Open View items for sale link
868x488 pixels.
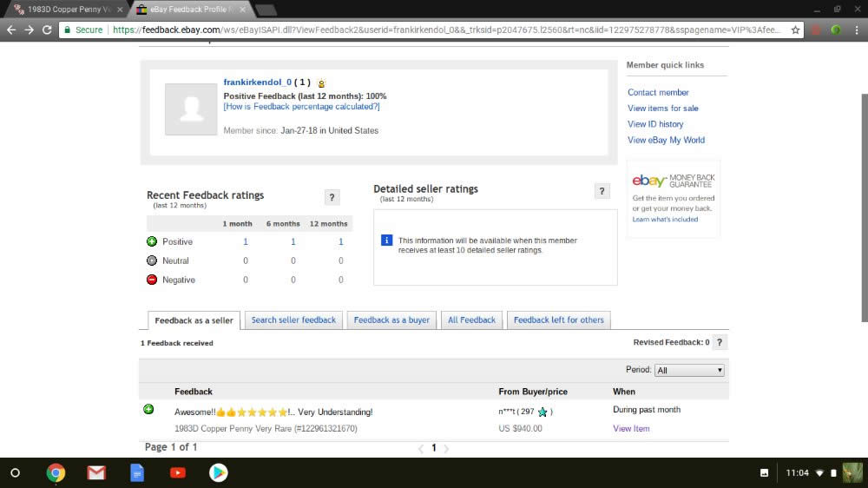662,108
